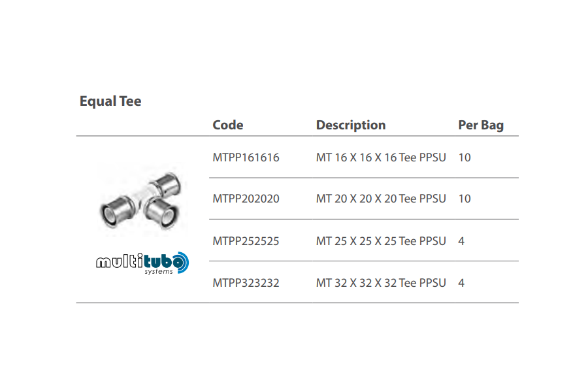Click per bag quantity for MTPP161616
The width and height of the screenshot is (588, 392).
(465, 157)
